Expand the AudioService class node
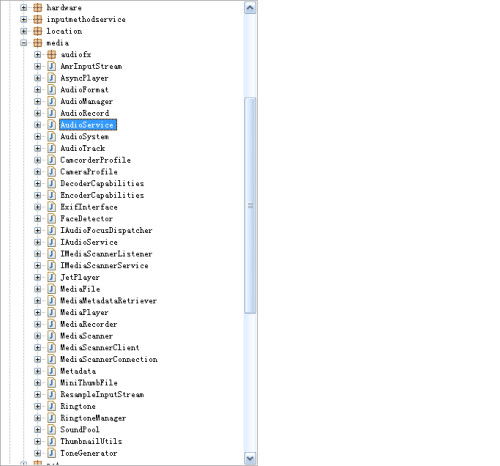This screenshot has width=500, height=466. (38, 125)
